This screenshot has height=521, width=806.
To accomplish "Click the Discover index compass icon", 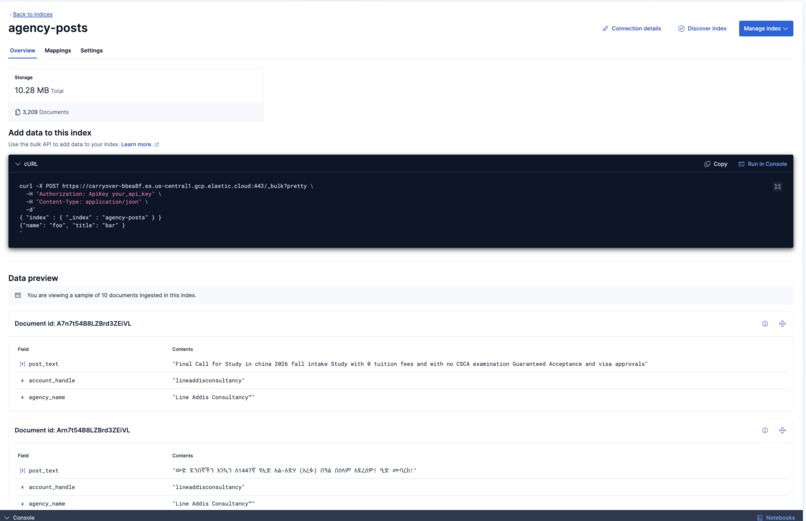I will click(681, 28).
